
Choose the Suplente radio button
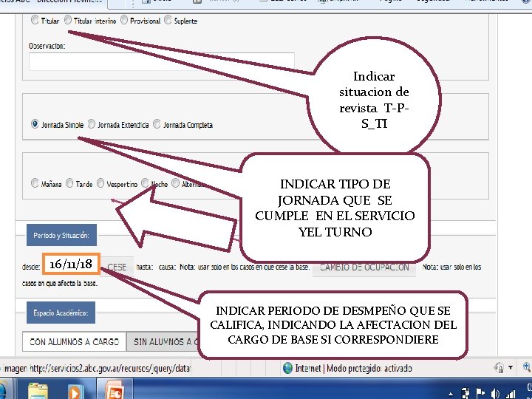click(x=168, y=20)
